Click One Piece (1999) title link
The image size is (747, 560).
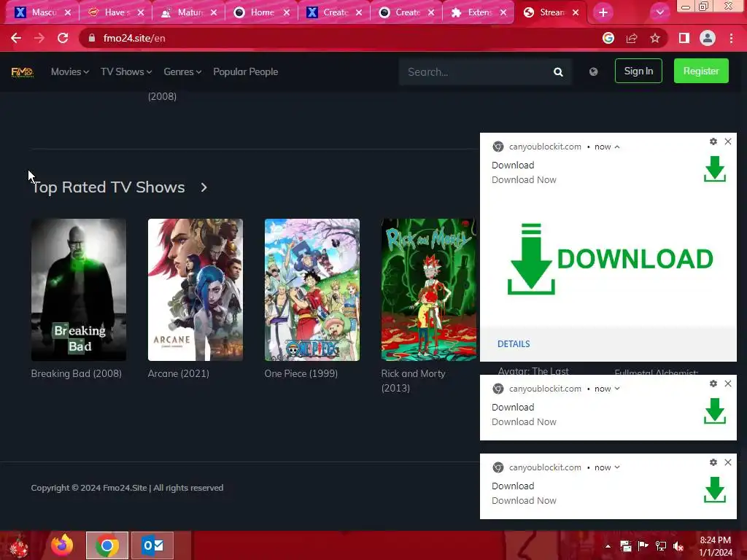301,374
